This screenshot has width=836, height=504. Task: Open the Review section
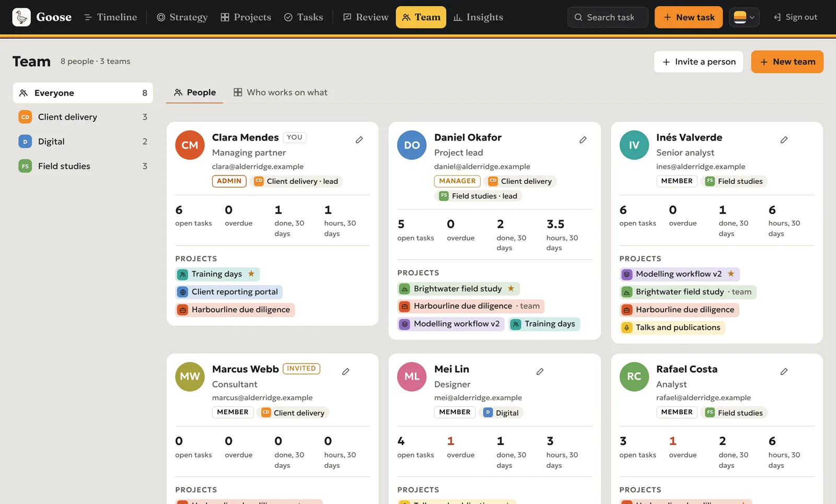click(366, 17)
